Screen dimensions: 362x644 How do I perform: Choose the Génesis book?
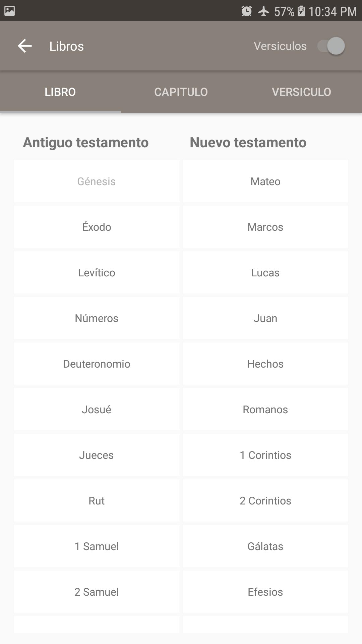tap(97, 181)
